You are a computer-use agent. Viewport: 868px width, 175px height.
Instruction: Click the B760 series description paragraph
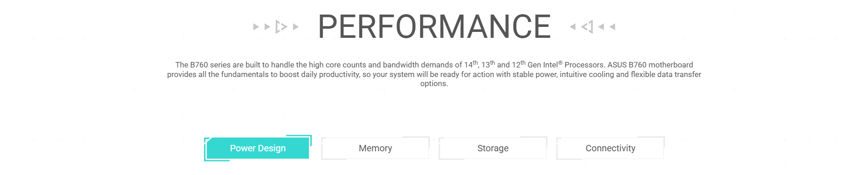[434, 74]
